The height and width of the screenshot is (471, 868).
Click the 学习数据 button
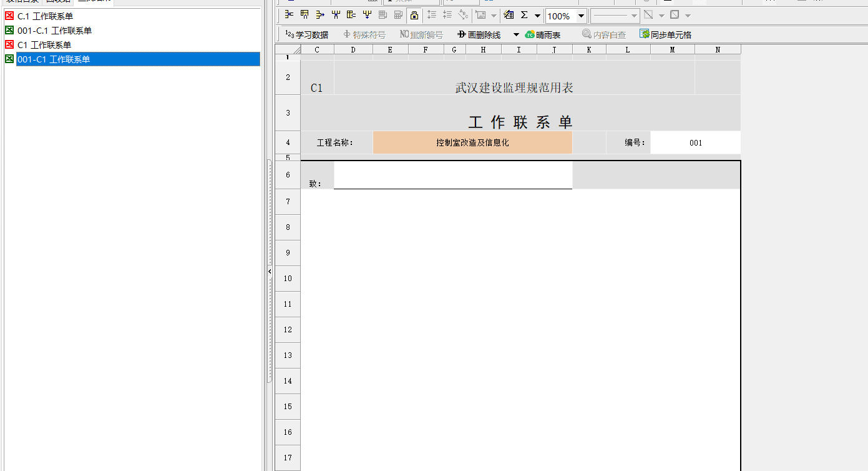pyautogui.click(x=306, y=35)
